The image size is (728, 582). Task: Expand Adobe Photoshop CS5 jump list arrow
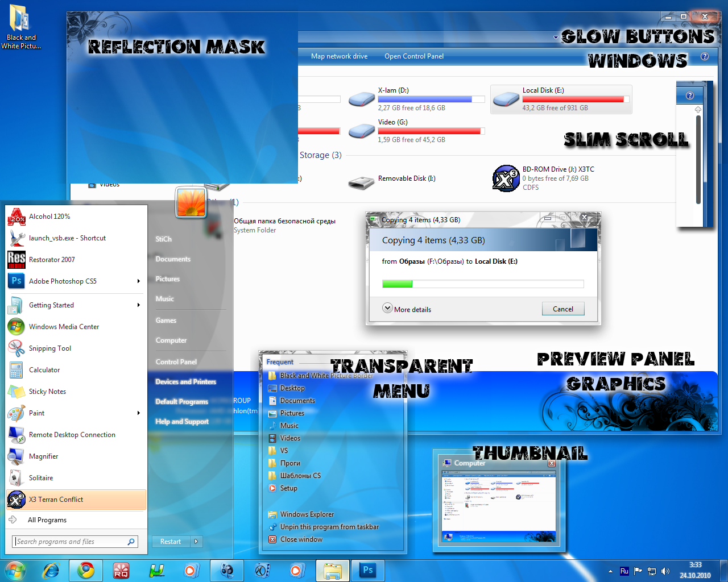tap(139, 281)
